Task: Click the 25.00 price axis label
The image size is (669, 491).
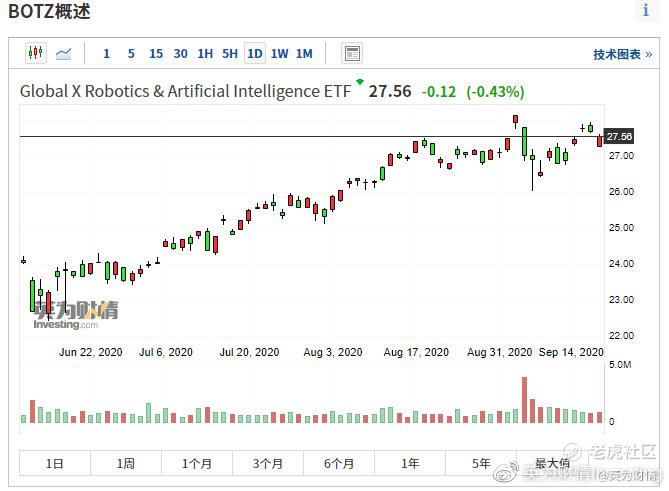Action: (621, 228)
